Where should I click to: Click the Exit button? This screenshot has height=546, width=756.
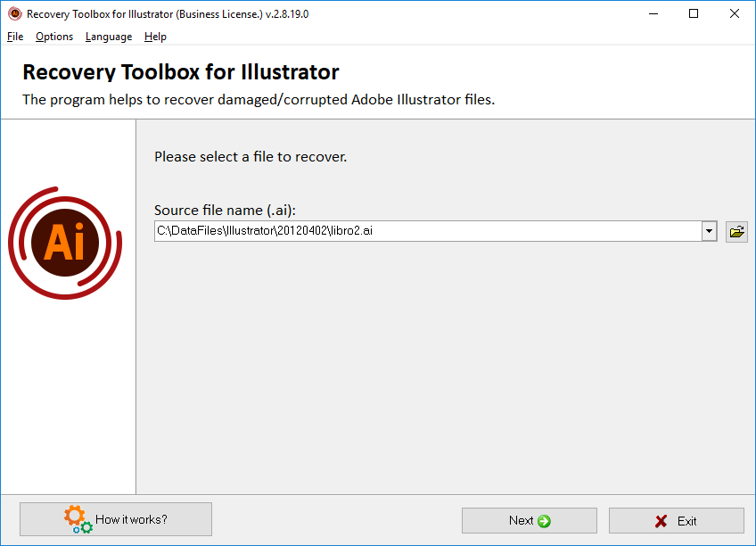click(676, 520)
